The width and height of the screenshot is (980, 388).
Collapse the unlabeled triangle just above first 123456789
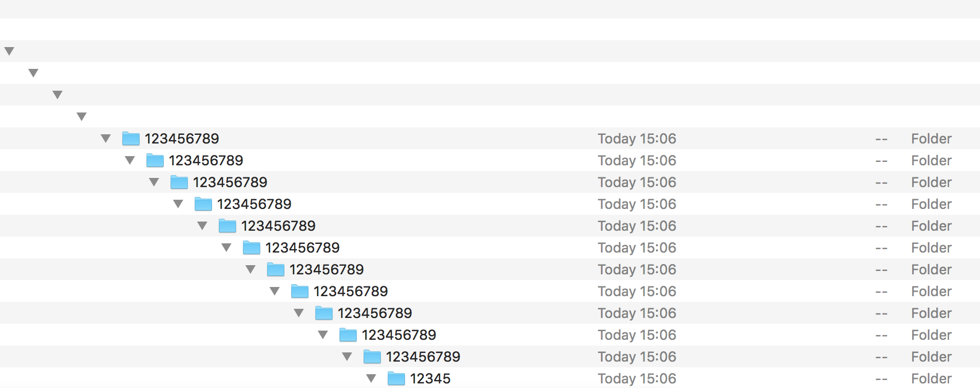click(82, 117)
